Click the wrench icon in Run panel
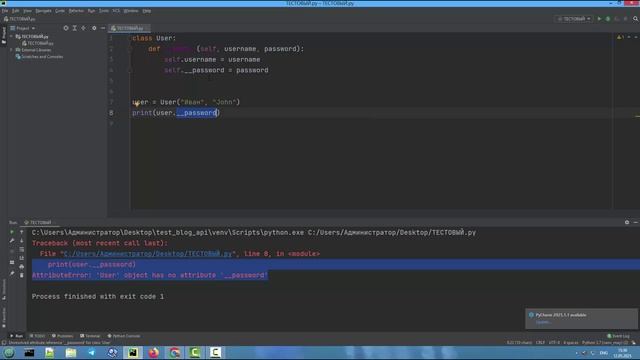The image size is (640, 360). tap(12, 241)
